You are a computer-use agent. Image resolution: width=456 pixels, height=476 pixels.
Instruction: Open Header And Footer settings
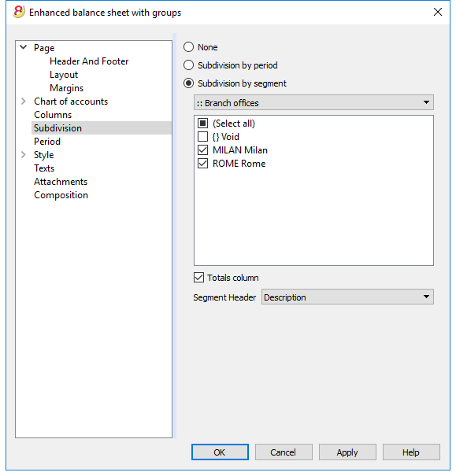tap(89, 61)
